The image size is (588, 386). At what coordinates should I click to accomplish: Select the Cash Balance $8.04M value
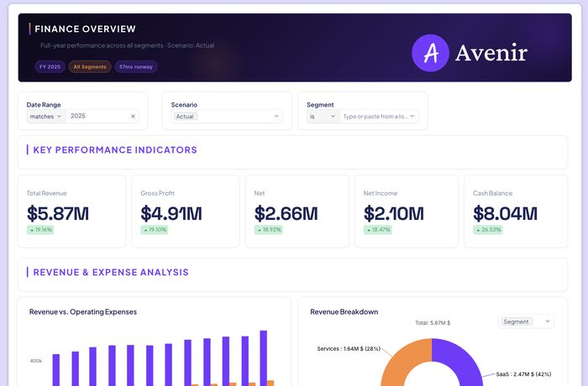tap(505, 213)
